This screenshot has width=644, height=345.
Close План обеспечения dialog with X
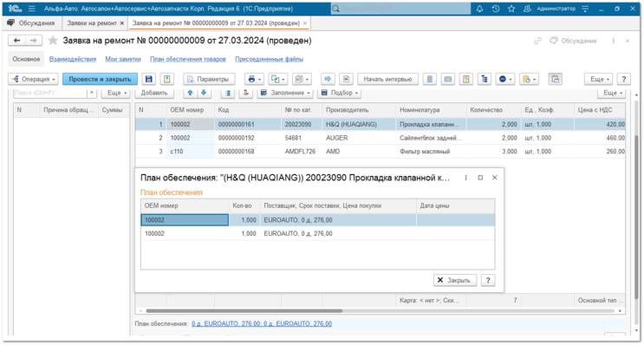coord(495,178)
